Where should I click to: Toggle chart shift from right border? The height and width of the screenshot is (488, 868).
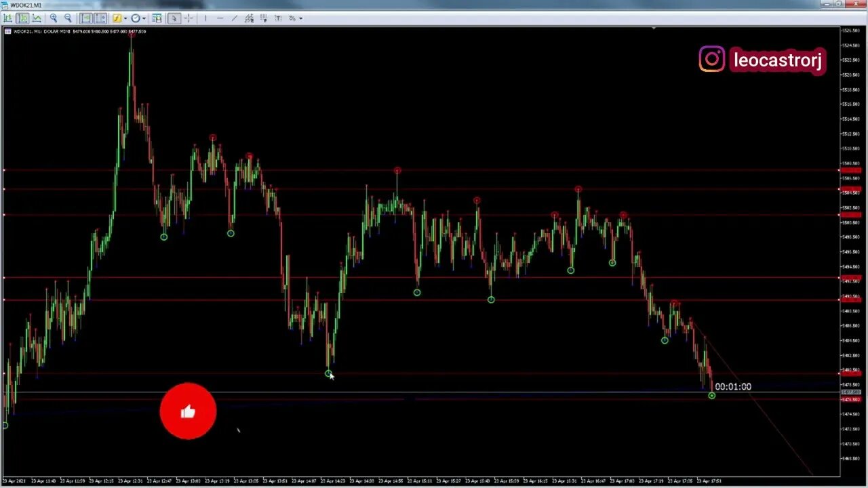pos(100,18)
